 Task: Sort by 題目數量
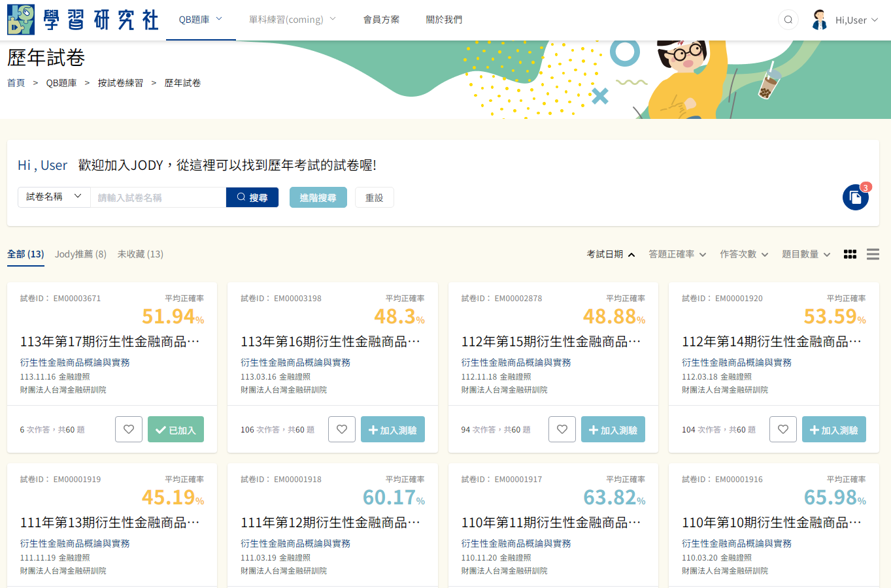click(x=806, y=254)
